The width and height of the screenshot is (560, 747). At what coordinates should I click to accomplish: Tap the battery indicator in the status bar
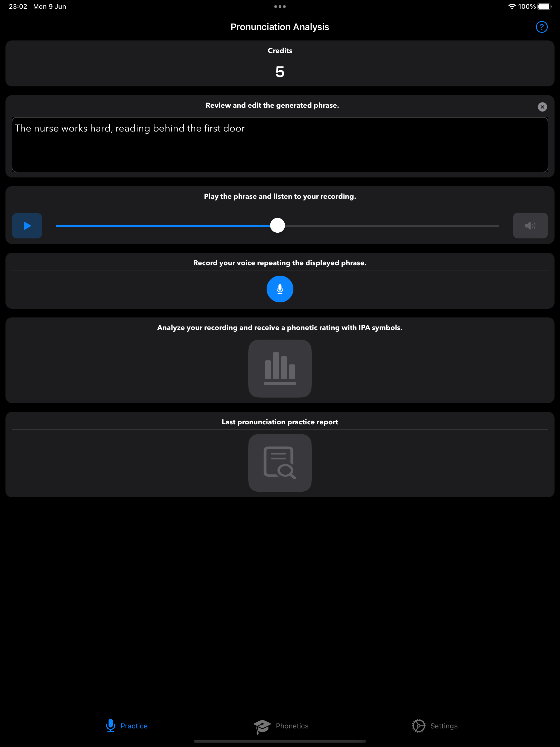point(544,6)
